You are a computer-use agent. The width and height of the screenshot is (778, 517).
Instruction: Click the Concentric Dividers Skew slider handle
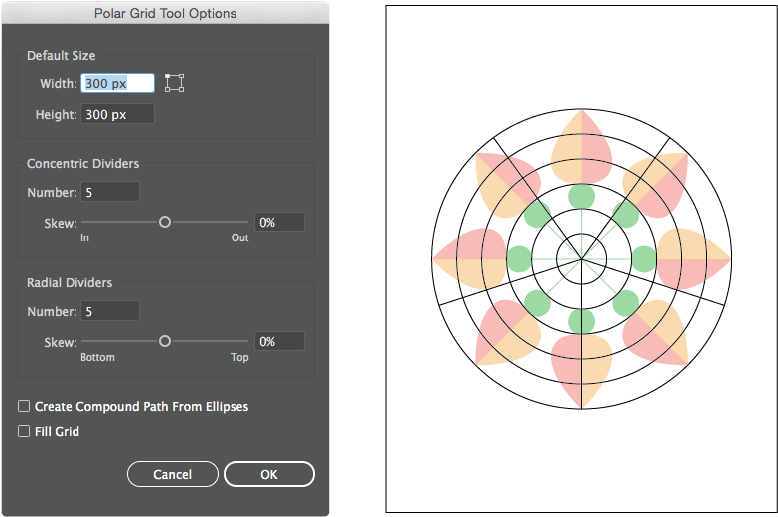coord(165,222)
